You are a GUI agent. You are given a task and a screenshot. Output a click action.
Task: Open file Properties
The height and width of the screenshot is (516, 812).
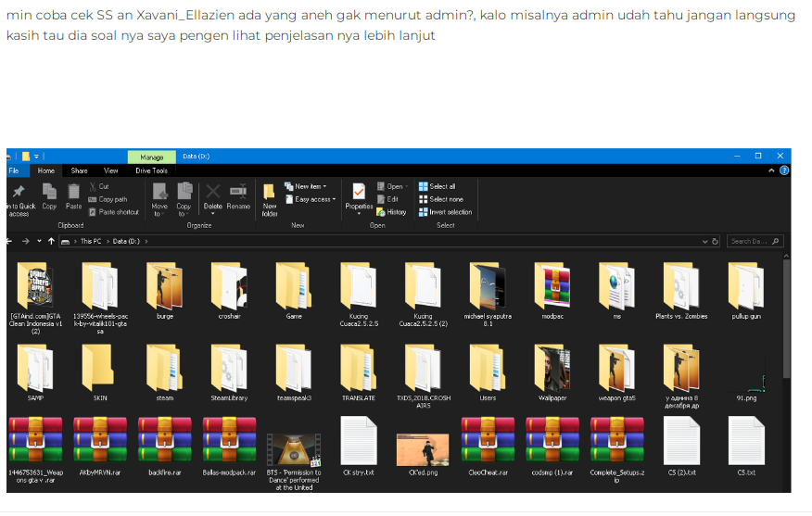click(x=359, y=199)
